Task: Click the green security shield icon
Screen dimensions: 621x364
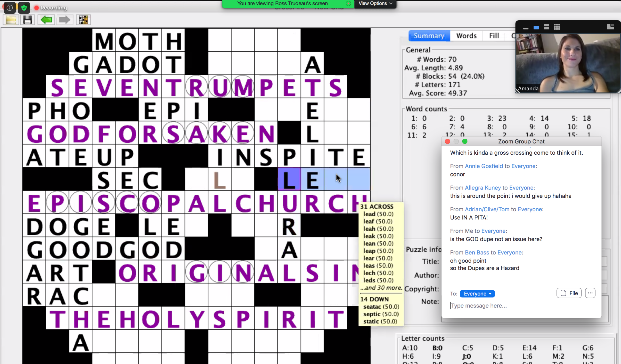Action: [x=24, y=8]
